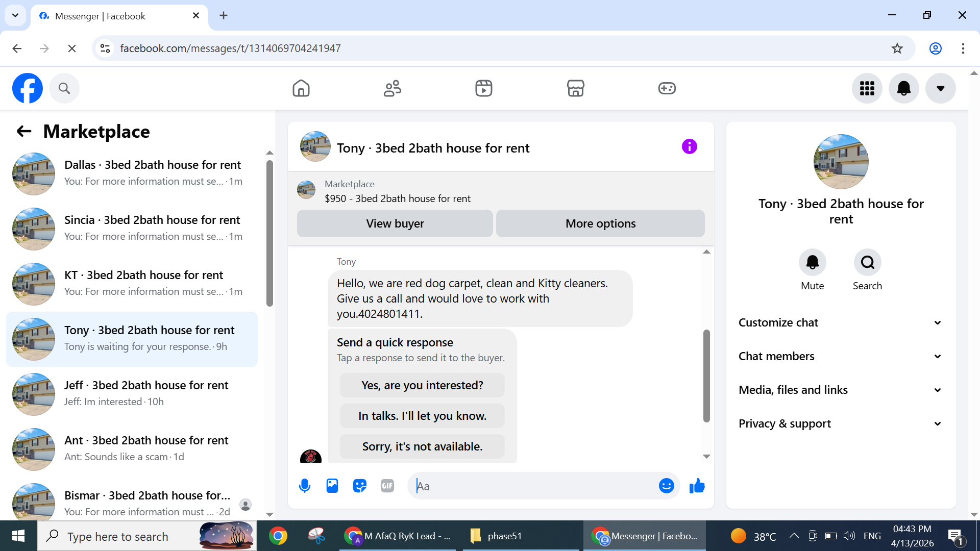Stop loading the page with X button
The width and height of the screenshot is (980, 551).
72,48
